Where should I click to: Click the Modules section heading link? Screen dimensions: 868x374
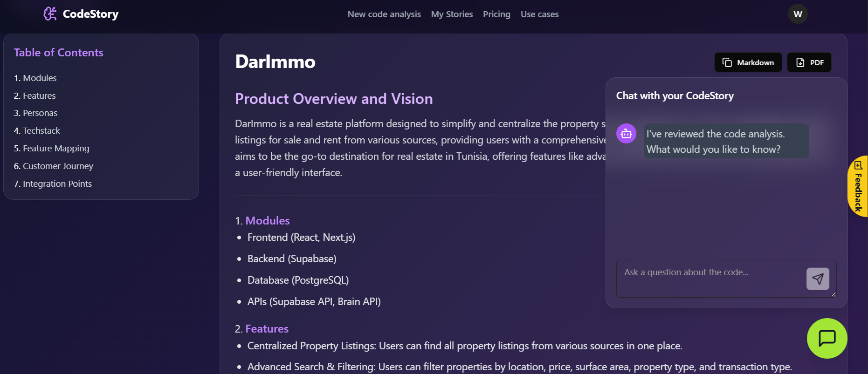[x=267, y=221]
